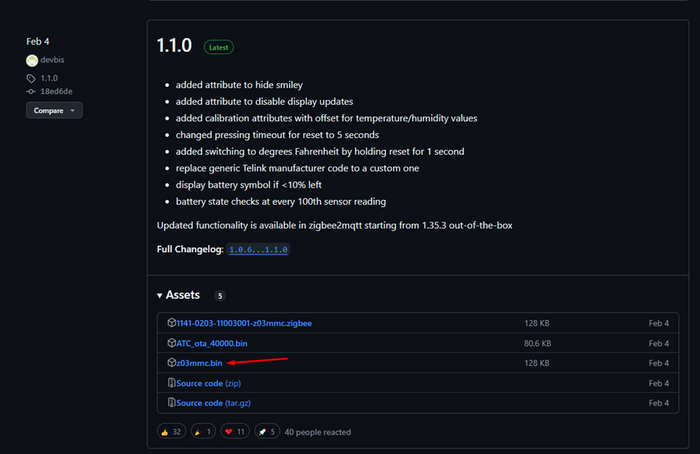This screenshot has width=700, height=454.
Task: Toggle the heart reaction (11)
Action: tap(235, 432)
